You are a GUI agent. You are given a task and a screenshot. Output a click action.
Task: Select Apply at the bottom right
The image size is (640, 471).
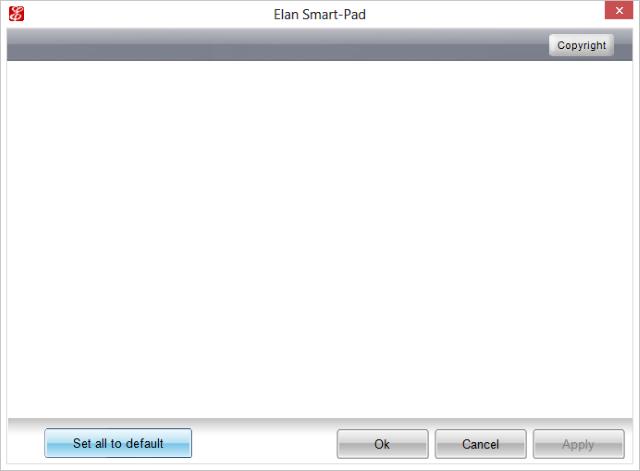(578, 444)
